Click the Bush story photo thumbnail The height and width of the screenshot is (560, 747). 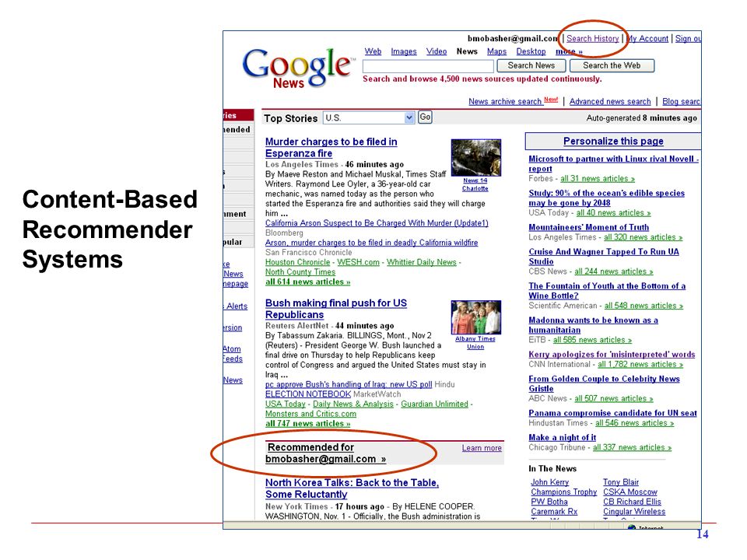pyautogui.click(x=476, y=317)
